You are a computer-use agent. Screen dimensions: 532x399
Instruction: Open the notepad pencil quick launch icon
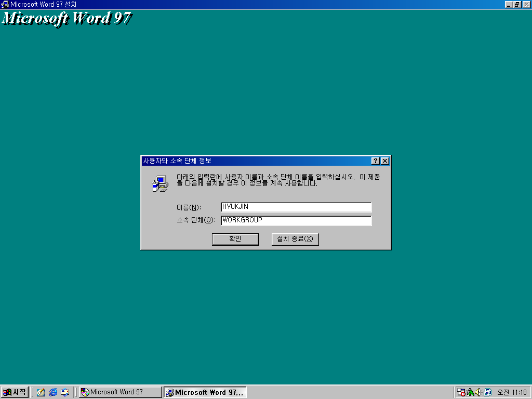point(41,392)
